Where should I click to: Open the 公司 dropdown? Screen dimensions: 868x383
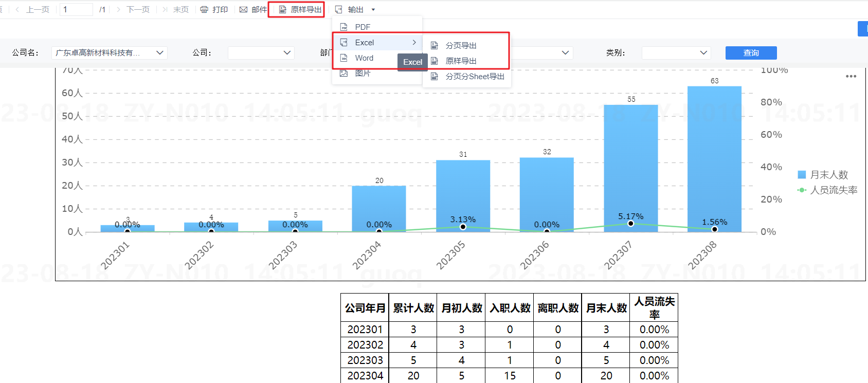click(x=261, y=53)
